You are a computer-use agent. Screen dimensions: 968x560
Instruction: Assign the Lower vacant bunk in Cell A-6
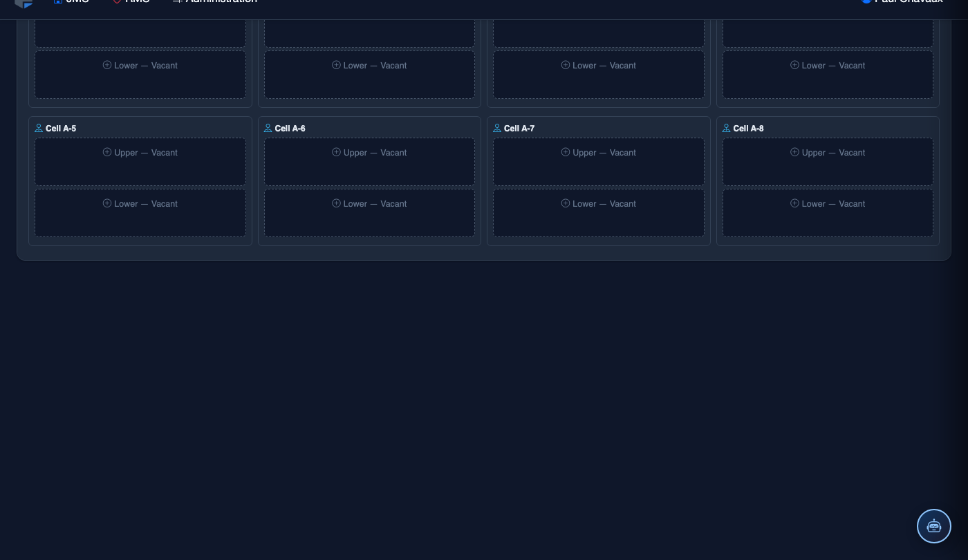point(369,213)
